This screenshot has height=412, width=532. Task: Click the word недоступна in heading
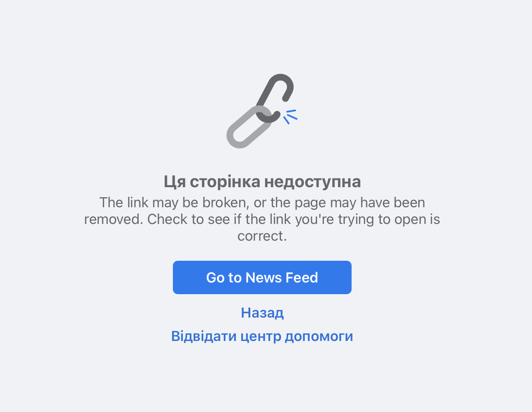[313, 181]
